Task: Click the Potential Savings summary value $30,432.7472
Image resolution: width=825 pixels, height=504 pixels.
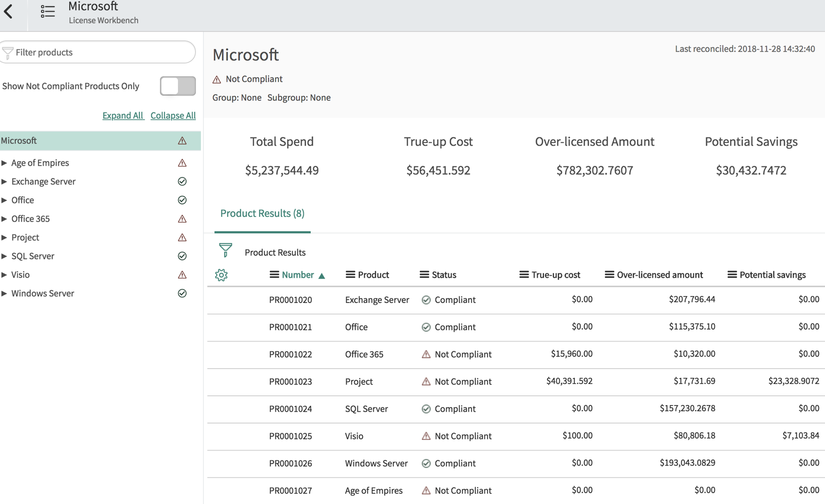Action: 751,170
